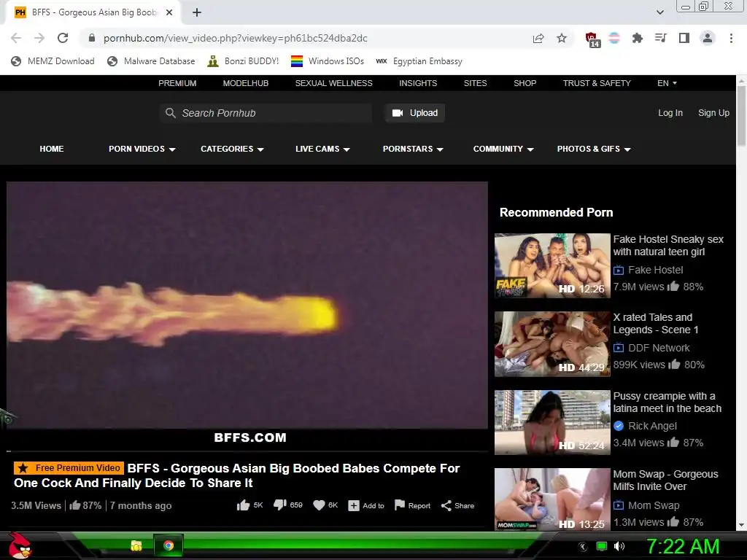Open the folder icon in the taskbar
The image size is (747, 560).
click(136, 545)
